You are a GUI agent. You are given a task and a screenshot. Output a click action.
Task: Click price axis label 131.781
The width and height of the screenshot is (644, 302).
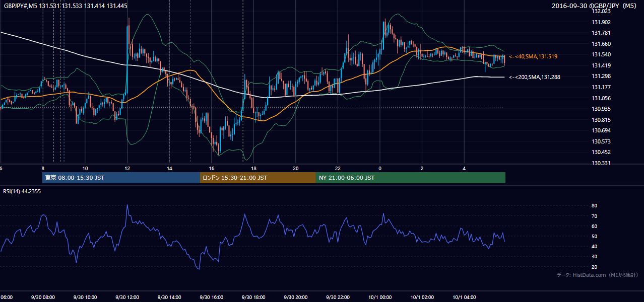[x=601, y=33]
